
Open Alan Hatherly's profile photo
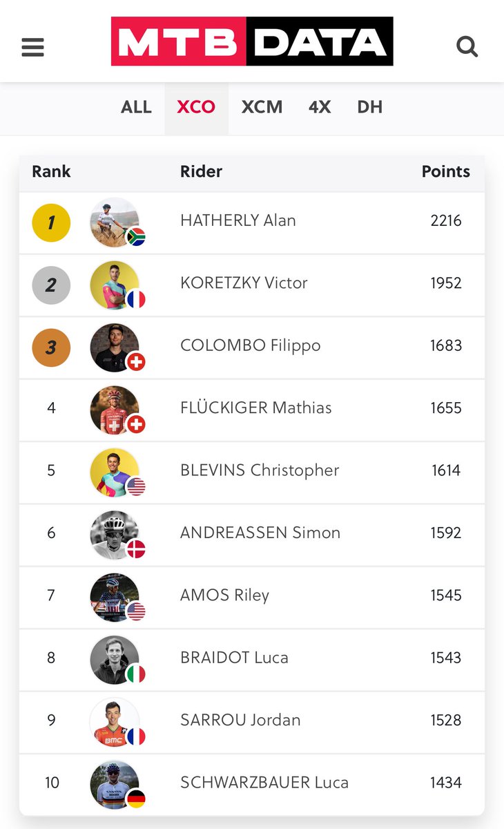(x=115, y=222)
